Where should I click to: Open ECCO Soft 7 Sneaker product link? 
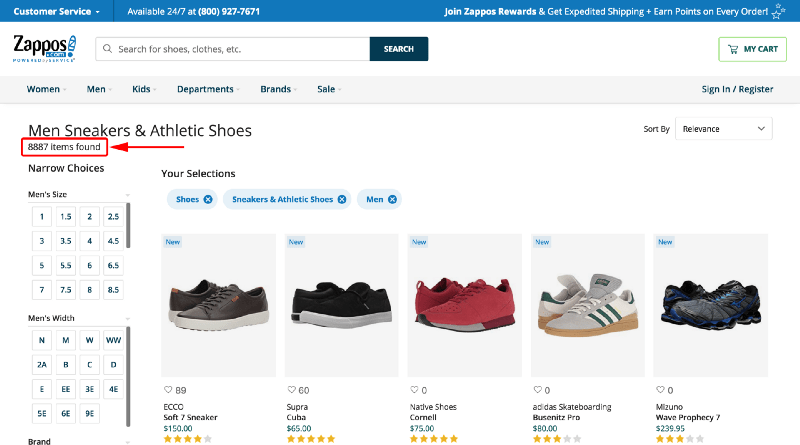tap(190, 417)
